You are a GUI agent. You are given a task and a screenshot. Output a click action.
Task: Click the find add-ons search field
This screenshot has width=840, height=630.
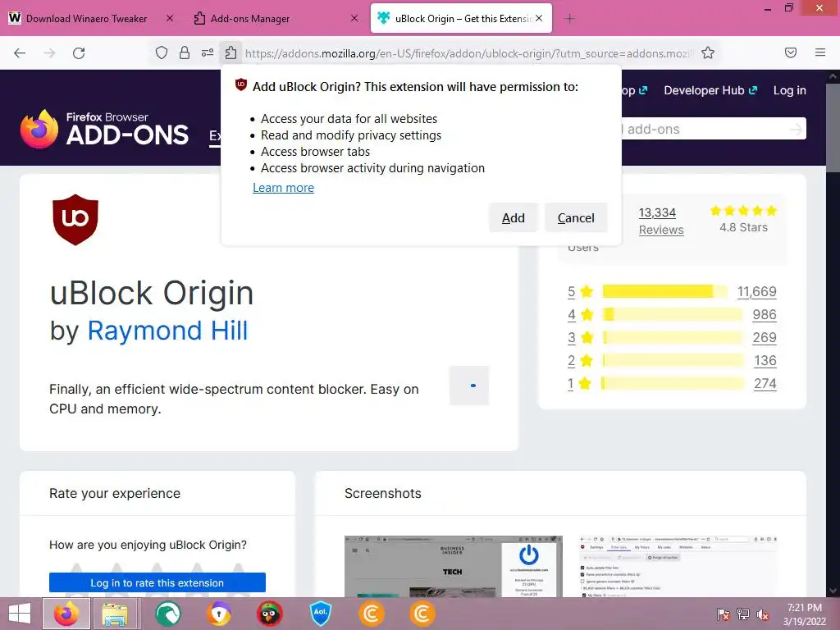(705, 129)
